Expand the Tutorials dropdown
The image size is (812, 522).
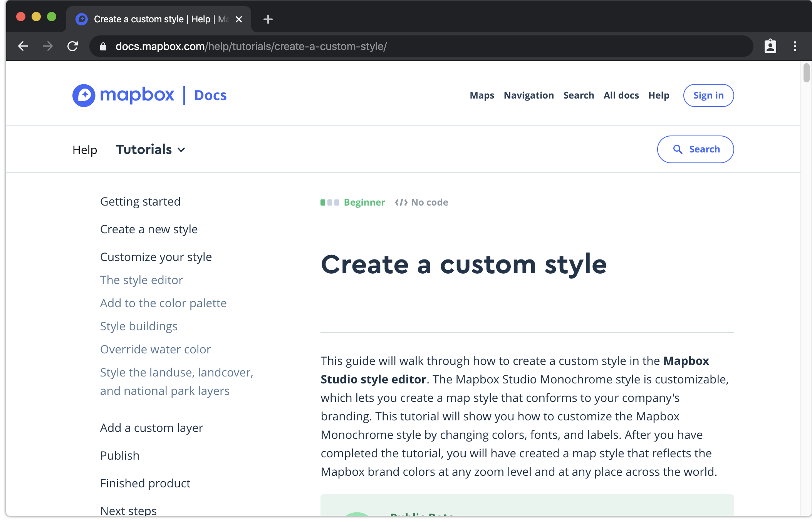click(151, 149)
